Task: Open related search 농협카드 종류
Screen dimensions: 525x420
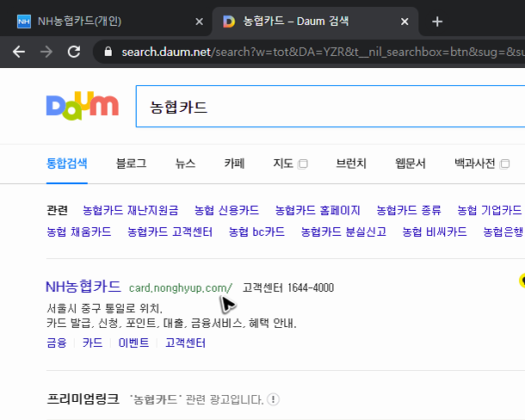Action: click(x=409, y=210)
